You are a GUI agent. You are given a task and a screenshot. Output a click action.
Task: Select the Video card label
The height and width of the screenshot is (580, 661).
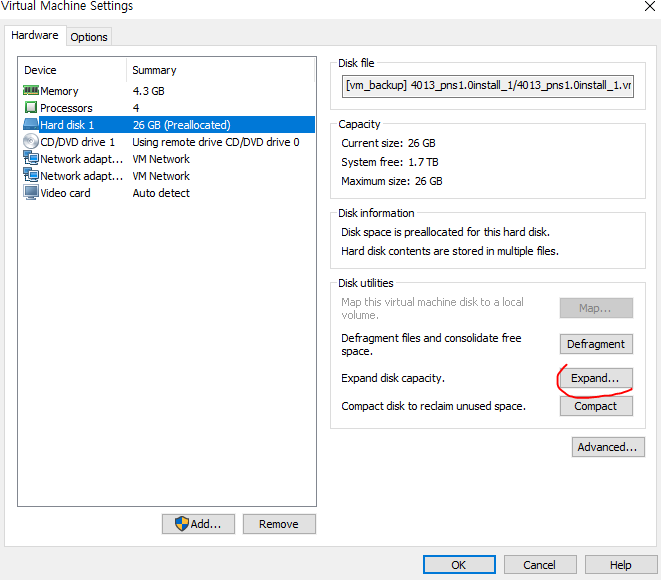[x=65, y=193]
